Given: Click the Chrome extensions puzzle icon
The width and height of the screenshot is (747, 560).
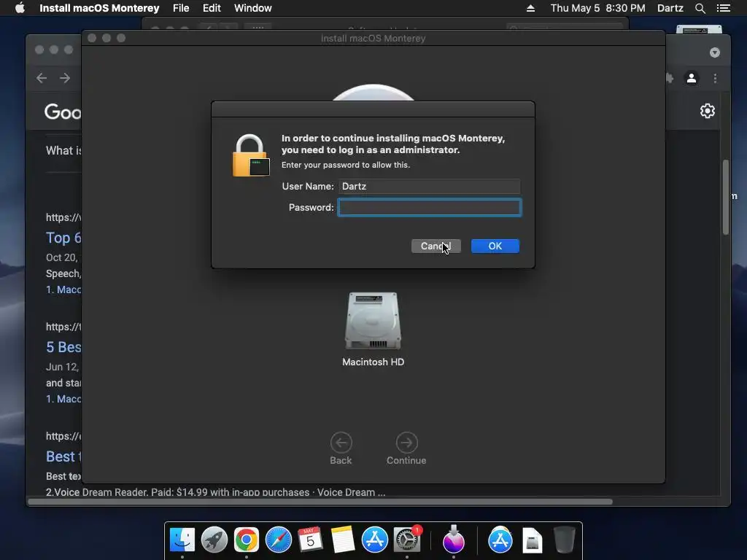Looking at the screenshot, I should pos(670,78).
